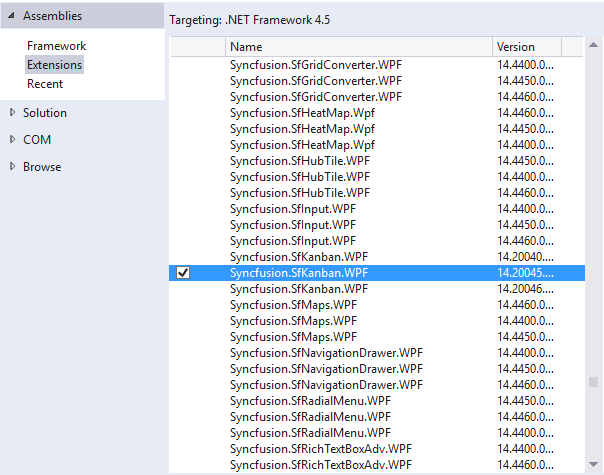Collapse the Assemblies section arrow
The height and width of the screenshot is (475, 604).
click(x=12, y=16)
